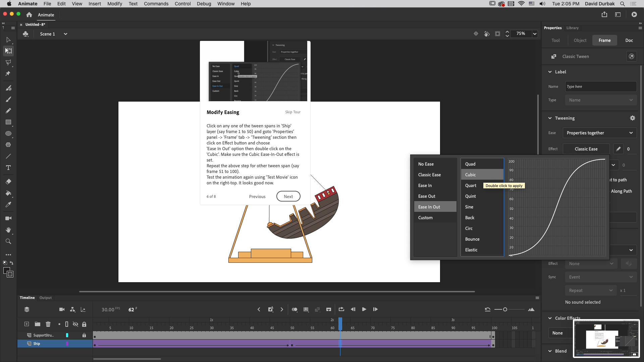Image resolution: width=644 pixels, height=362 pixels.
Task: Click Next in the tour popup
Action: [x=288, y=196]
